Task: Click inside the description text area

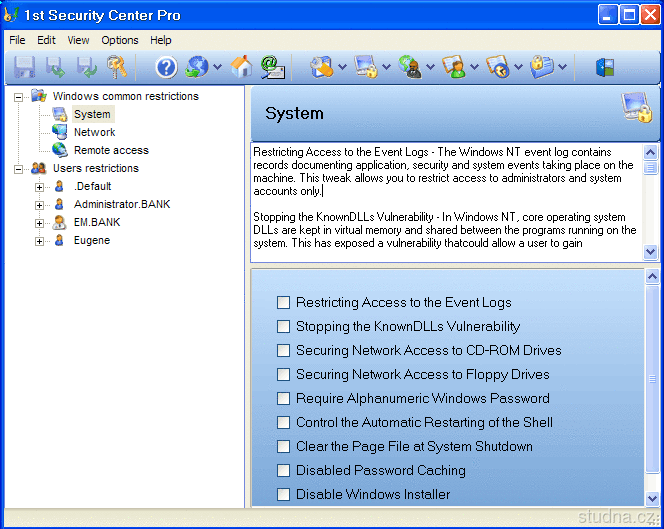Action: click(x=447, y=202)
